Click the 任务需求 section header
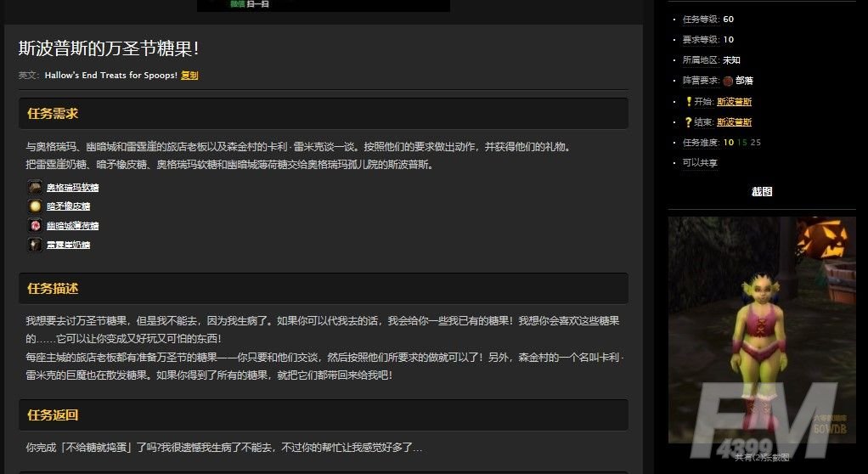Viewport: 868px width, 474px height. point(324,114)
